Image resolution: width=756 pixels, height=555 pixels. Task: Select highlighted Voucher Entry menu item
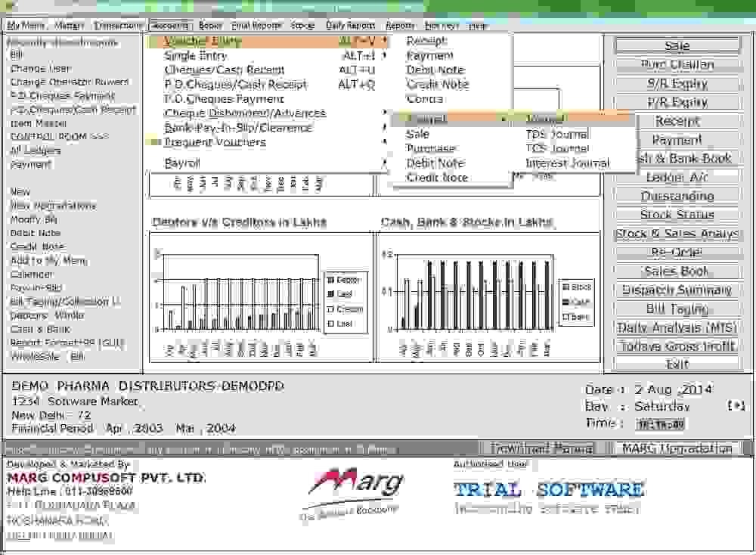click(268, 41)
